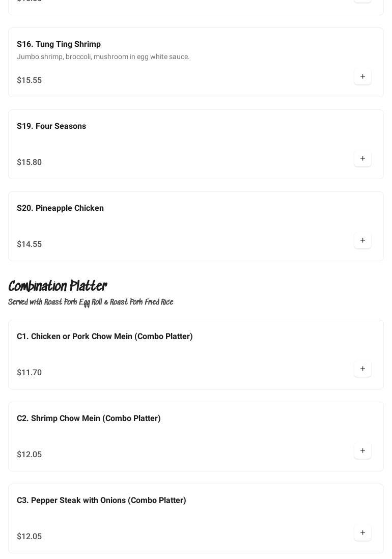Image resolution: width=392 pixels, height=559 pixels.
Task: Open C3. Pepper Steak with Onions title
Action: coord(101,500)
